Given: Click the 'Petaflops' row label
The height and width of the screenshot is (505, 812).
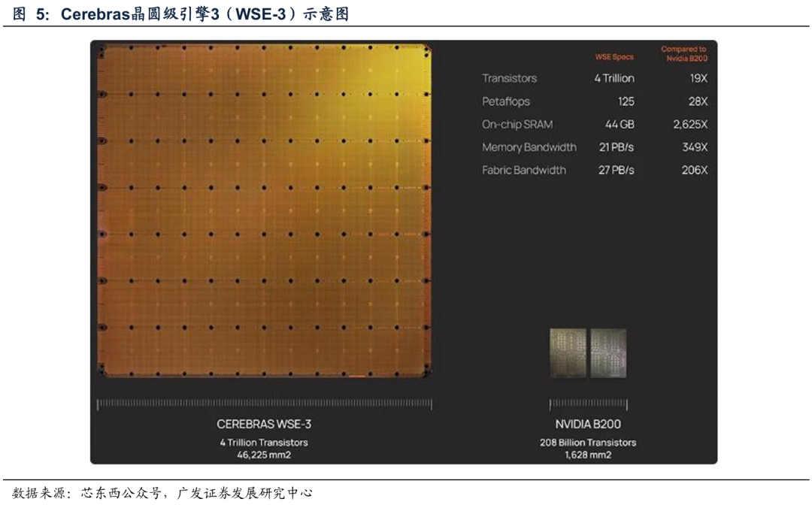Looking at the screenshot, I should [x=505, y=101].
